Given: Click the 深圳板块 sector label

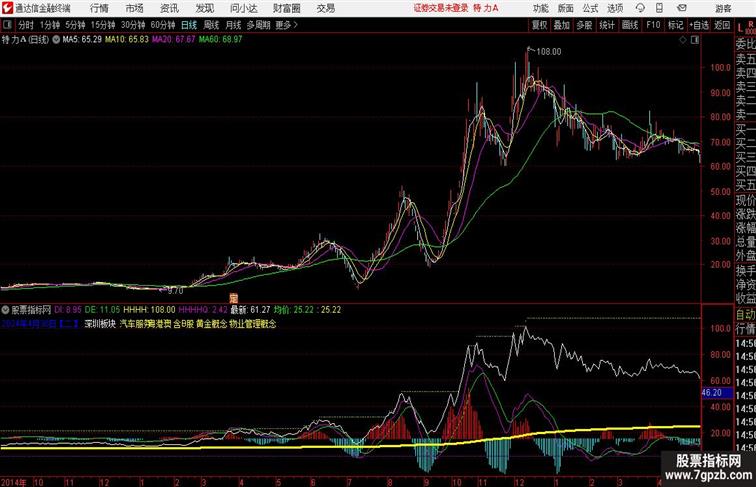Looking at the screenshot, I should point(100,324).
